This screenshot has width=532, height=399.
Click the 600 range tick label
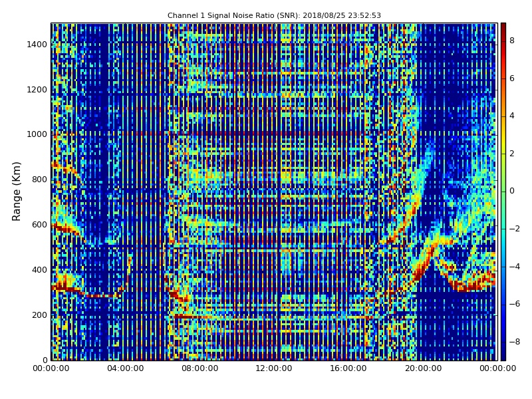tap(39, 225)
